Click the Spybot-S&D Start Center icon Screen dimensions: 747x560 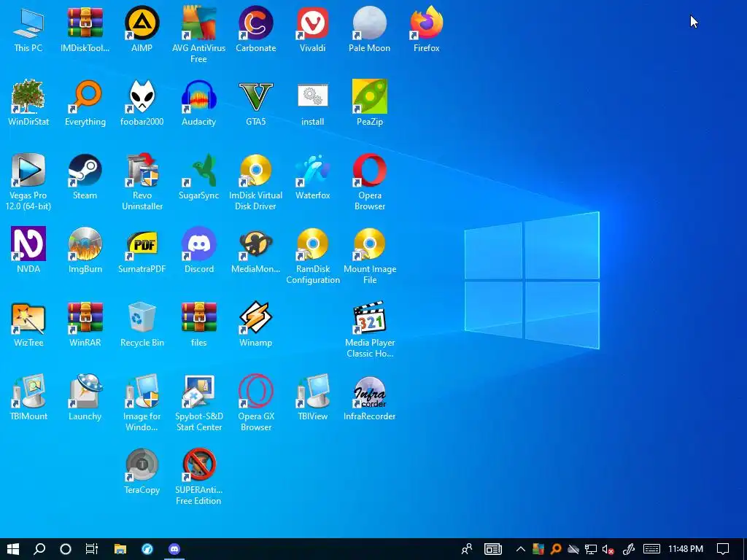(x=198, y=403)
